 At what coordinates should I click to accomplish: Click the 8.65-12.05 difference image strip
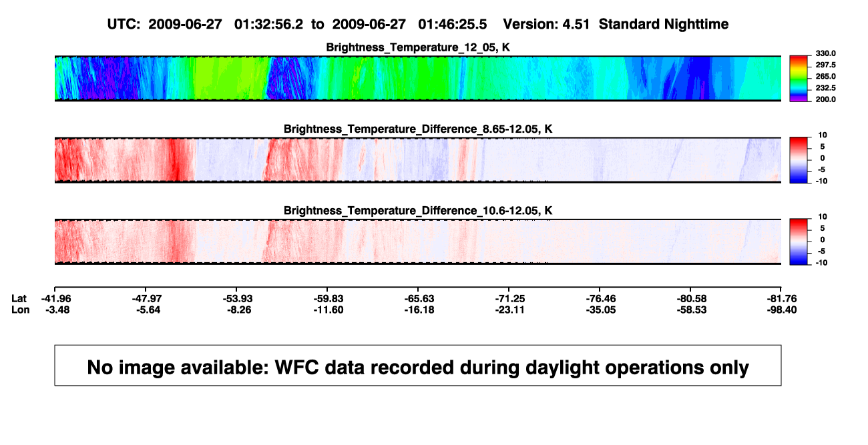[417, 160]
